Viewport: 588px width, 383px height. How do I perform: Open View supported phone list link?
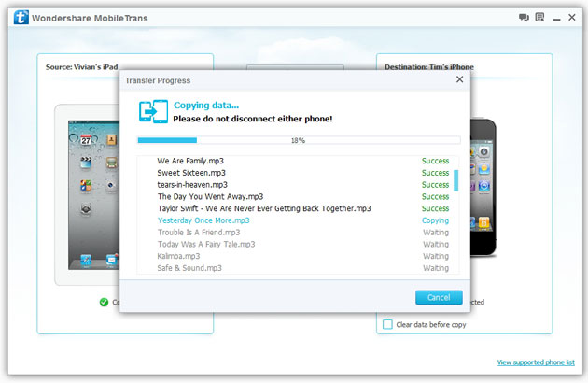(x=536, y=362)
